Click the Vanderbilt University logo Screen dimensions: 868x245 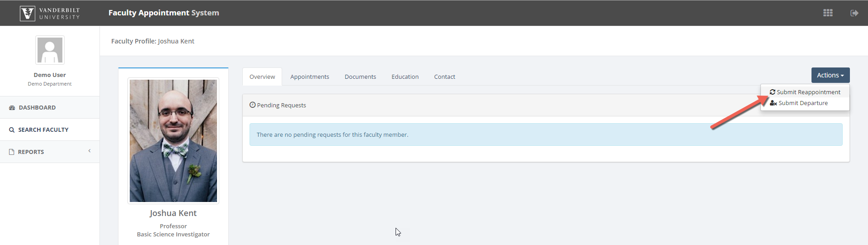click(x=50, y=13)
